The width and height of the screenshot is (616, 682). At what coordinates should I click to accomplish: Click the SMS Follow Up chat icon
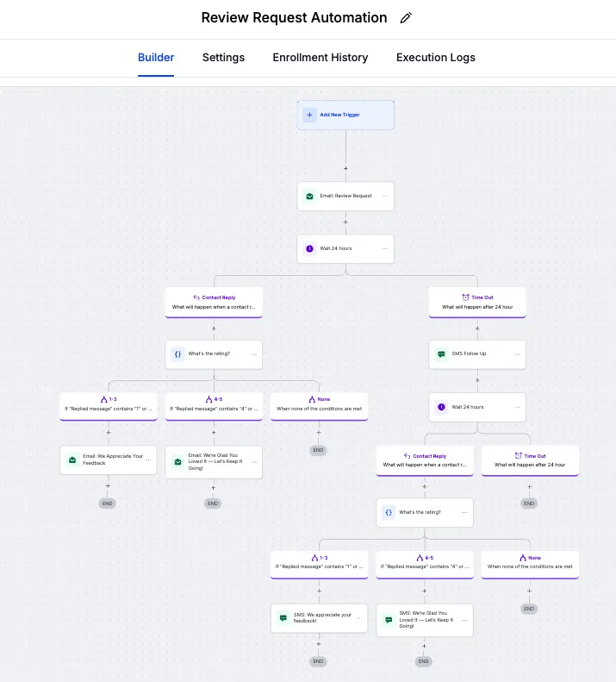(x=441, y=354)
